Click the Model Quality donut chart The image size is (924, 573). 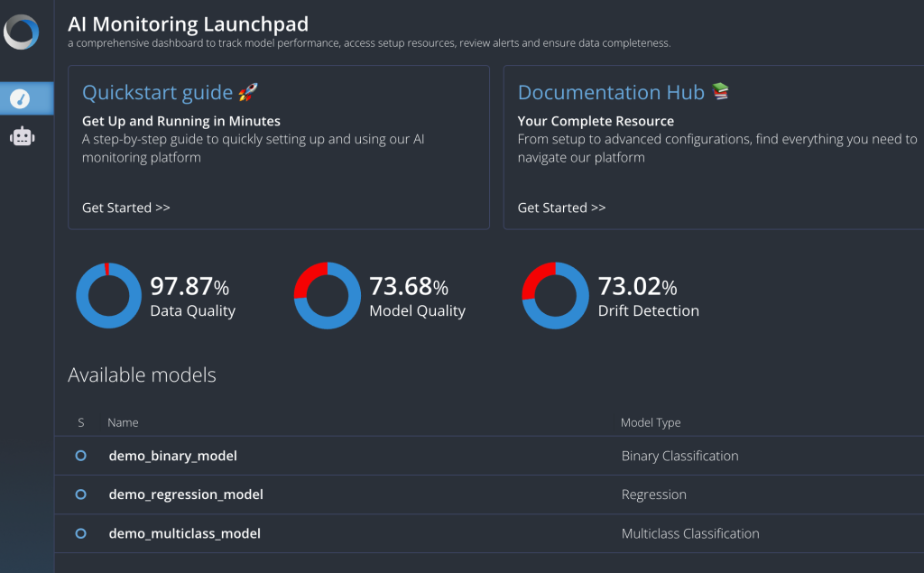[x=327, y=295]
